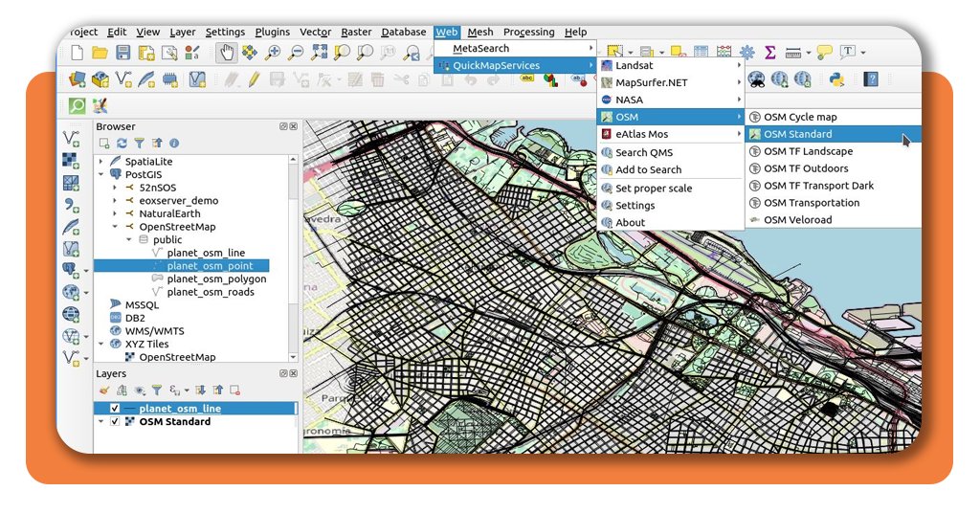Click Add Raster Layer in side toolbar
The image size is (980, 513).
click(71, 161)
